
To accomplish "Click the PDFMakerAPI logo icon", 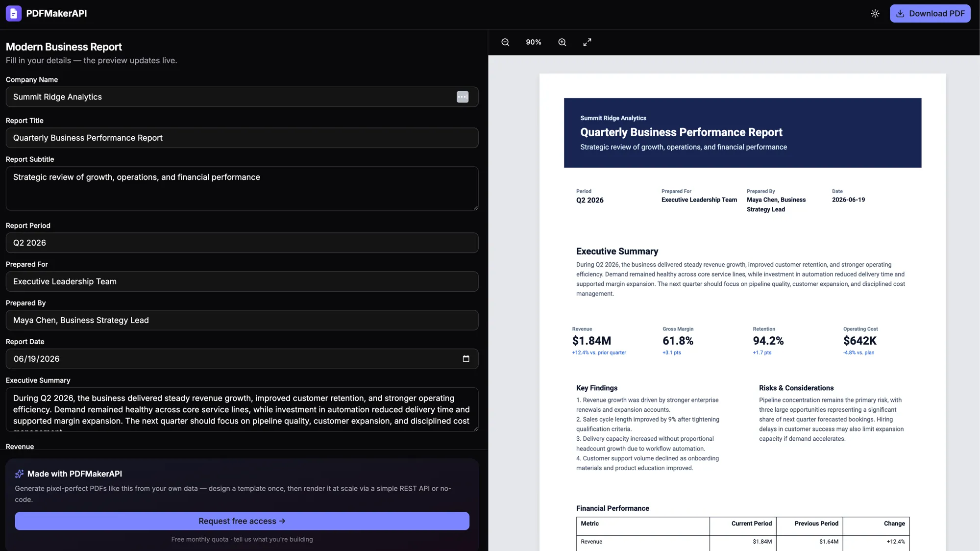I will [x=13, y=13].
